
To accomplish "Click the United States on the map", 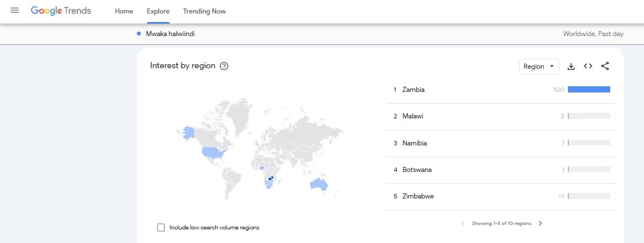I will point(214,152).
